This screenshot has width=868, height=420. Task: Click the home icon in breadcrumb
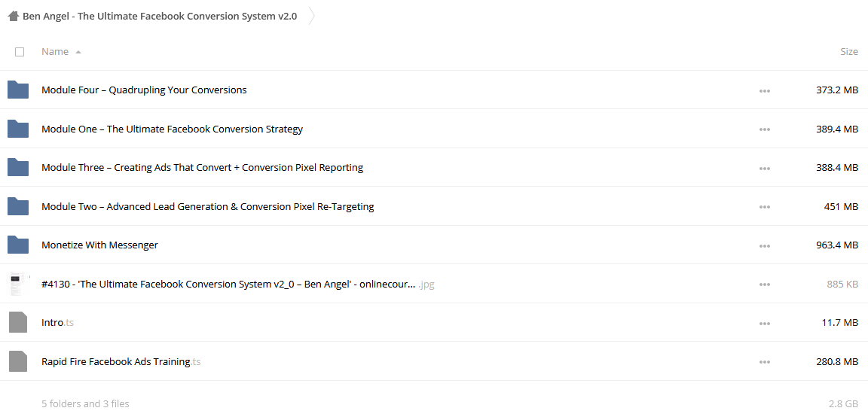[14, 16]
